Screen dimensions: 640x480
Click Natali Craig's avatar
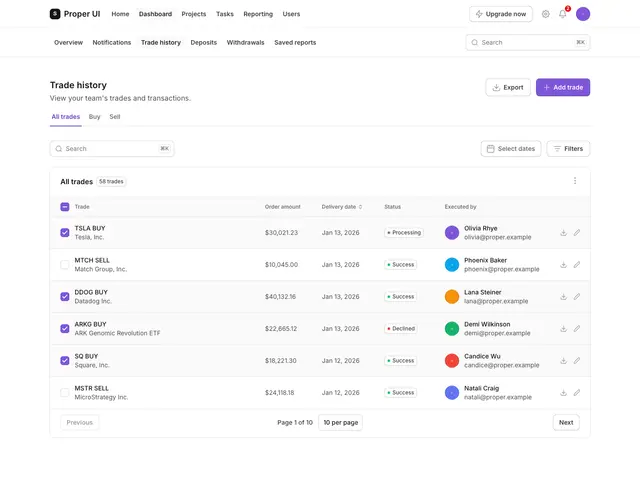tap(451, 393)
